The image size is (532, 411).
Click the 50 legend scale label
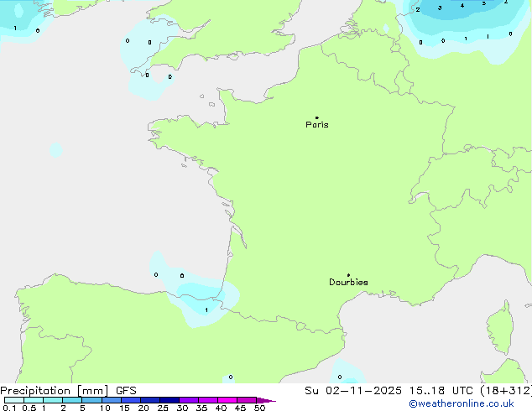tap(259, 408)
